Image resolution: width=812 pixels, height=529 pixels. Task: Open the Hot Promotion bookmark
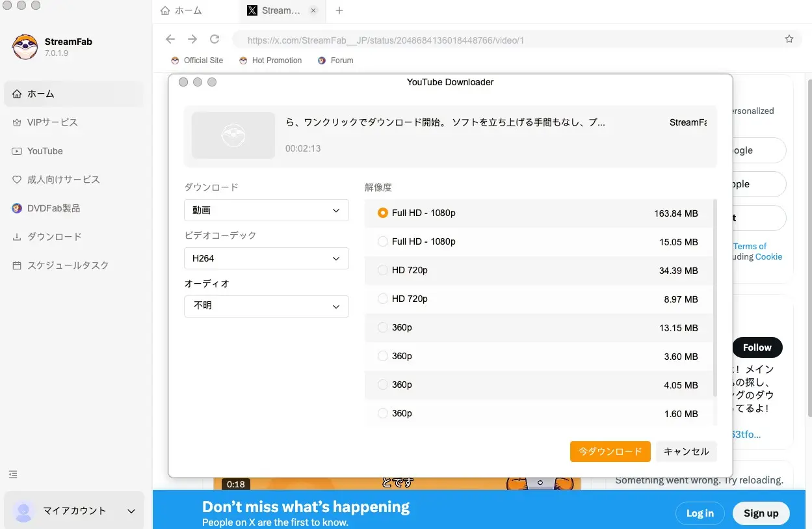coord(270,61)
